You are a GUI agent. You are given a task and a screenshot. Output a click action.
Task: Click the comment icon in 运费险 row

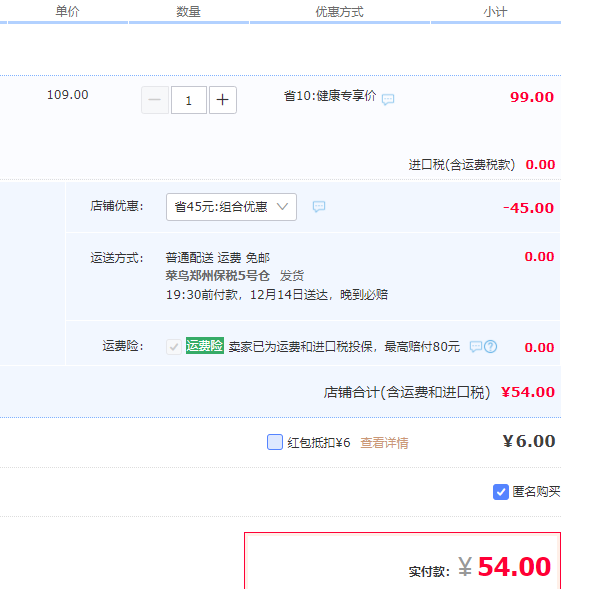coord(476,347)
